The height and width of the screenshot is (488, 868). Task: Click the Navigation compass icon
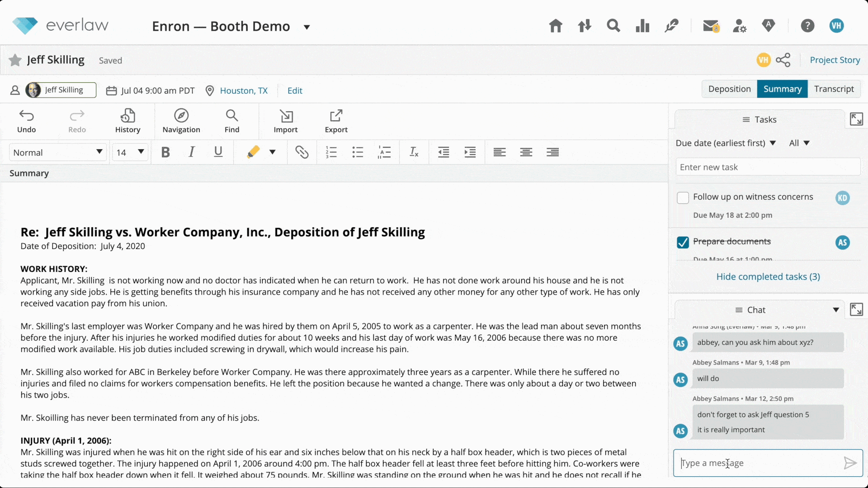coord(181,121)
